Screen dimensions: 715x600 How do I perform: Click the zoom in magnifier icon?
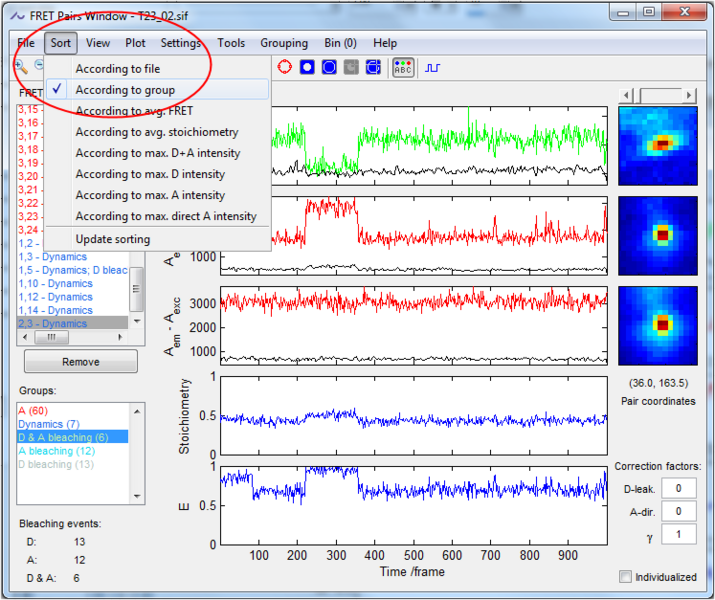pos(20,66)
